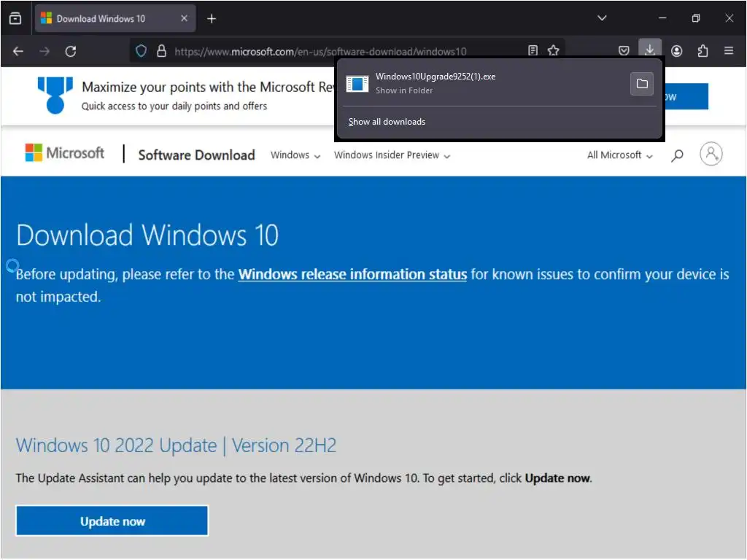747x560 pixels.
Task: Click Windows 10 2022 Update heading
Action: 176,446
